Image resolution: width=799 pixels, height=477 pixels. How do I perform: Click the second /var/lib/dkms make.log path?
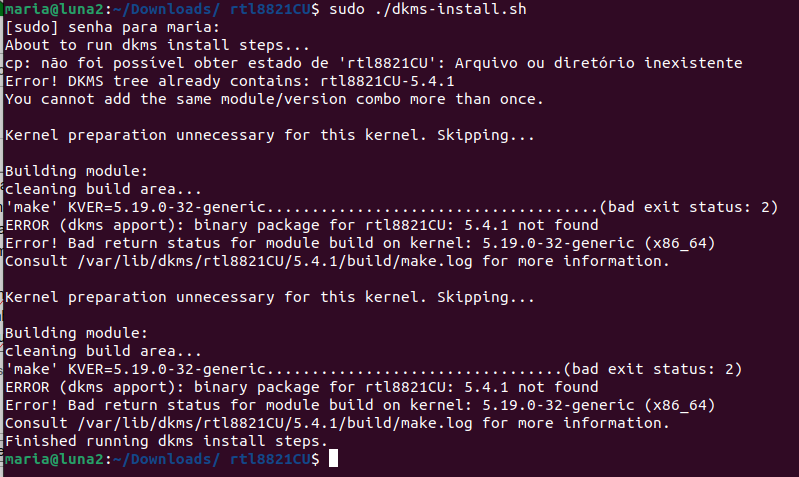coord(275,423)
